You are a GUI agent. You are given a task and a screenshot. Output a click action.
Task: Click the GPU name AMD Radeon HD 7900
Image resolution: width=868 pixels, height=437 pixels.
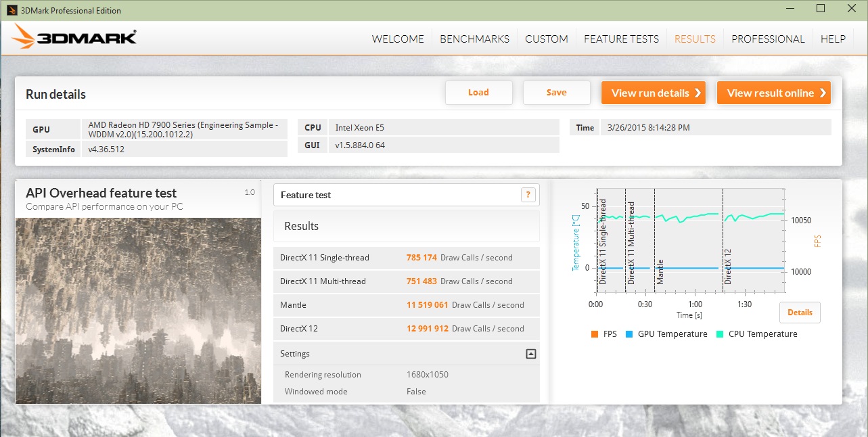click(183, 129)
